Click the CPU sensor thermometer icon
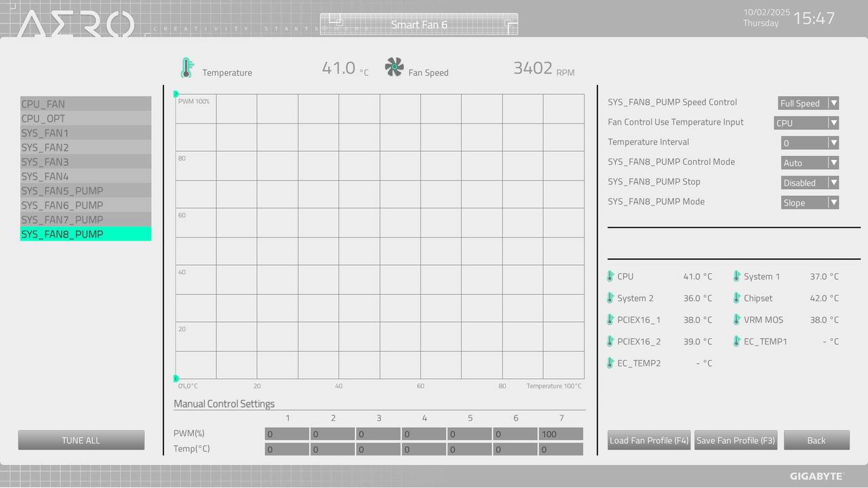Screen dimensions: 868x488 pos(610,277)
